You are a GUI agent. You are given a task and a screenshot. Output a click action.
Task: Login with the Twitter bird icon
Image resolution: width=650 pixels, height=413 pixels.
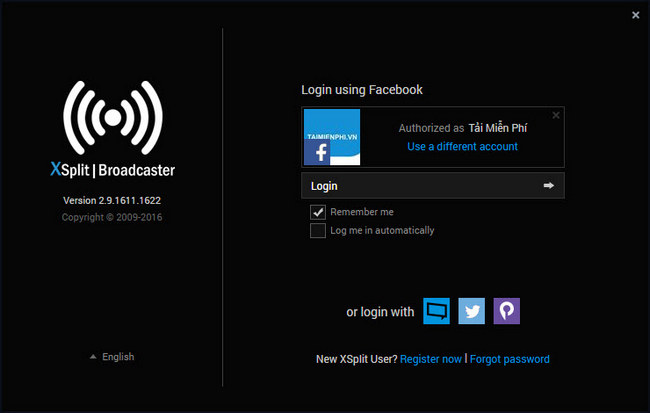(x=471, y=311)
